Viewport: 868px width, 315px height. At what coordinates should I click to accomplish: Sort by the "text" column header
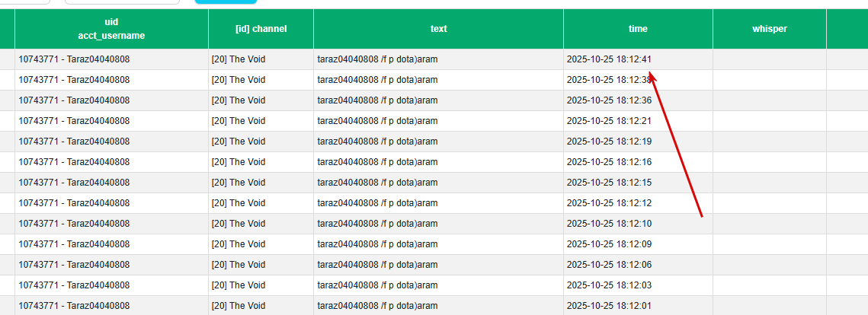pos(438,29)
